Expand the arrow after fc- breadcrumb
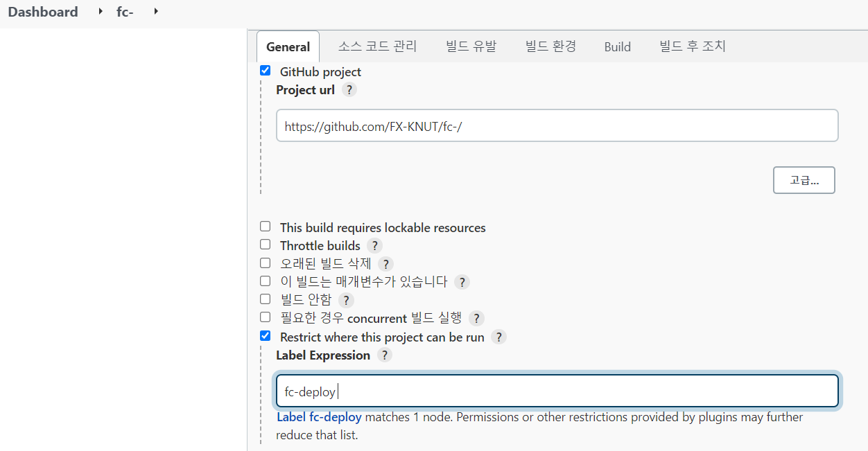This screenshot has width=868, height=451. pyautogui.click(x=155, y=12)
